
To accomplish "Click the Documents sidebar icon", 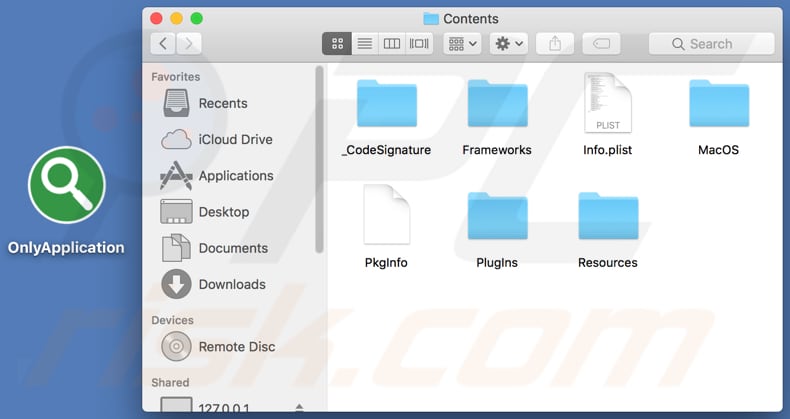I will (x=176, y=248).
